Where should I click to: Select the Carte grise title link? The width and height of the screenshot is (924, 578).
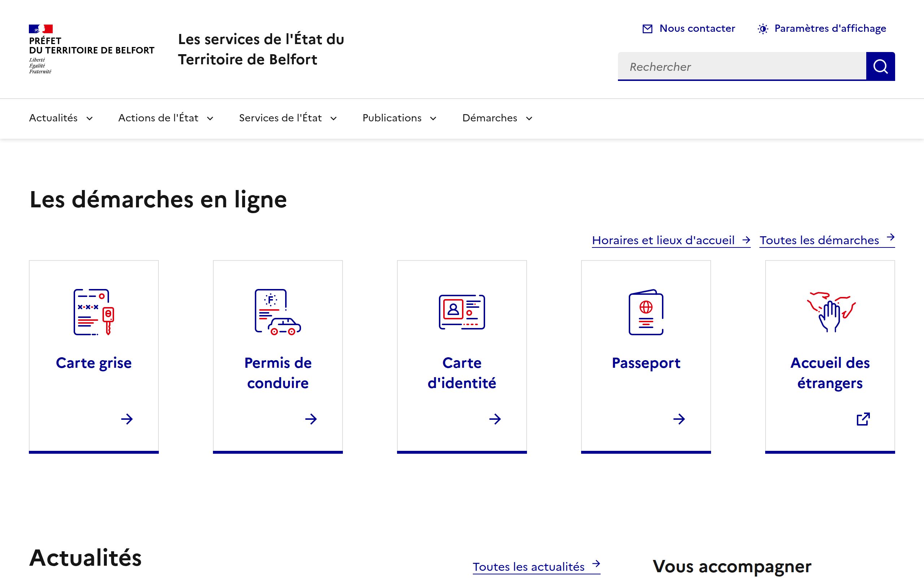point(94,363)
